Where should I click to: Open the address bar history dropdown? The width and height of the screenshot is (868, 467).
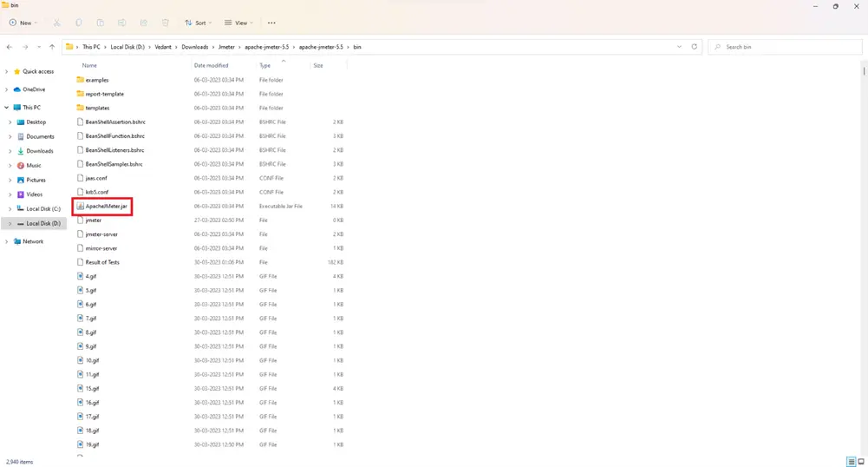coord(681,47)
